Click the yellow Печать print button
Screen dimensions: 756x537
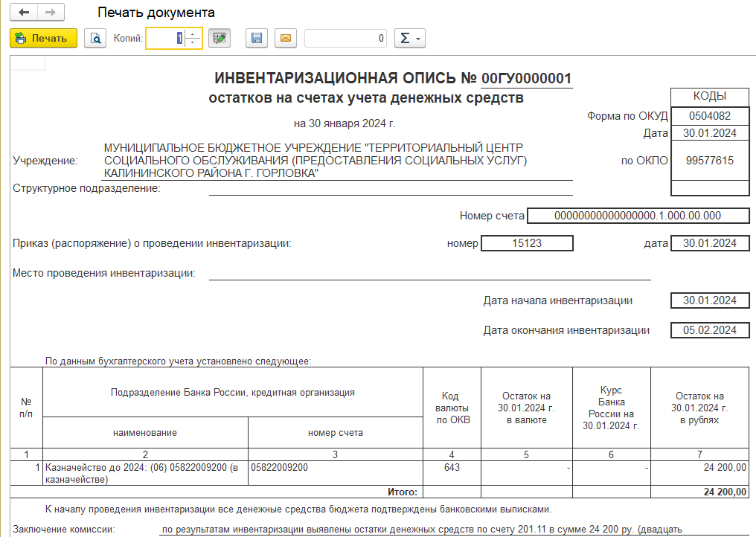[43, 38]
